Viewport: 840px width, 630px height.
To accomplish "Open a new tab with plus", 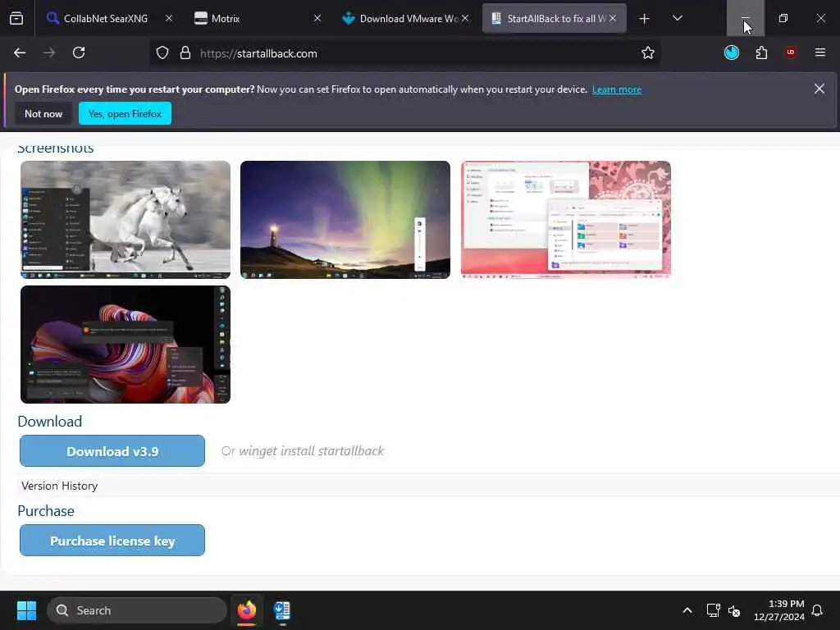I will click(645, 19).
